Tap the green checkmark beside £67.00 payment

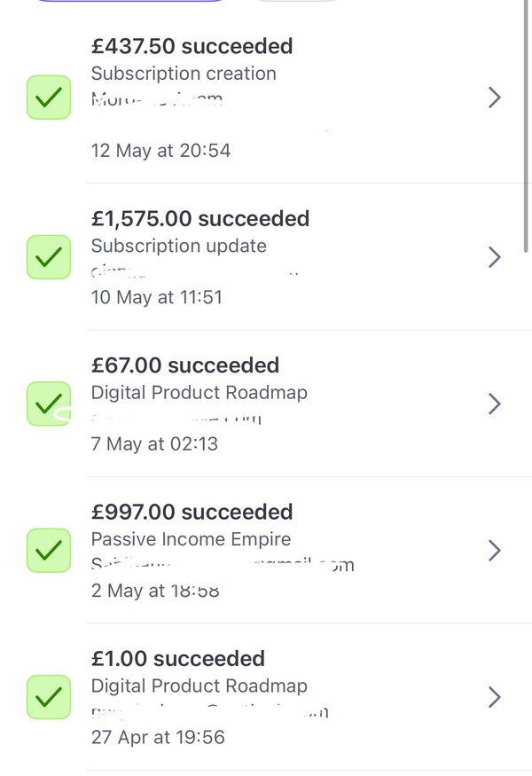(x=49, y=404)
